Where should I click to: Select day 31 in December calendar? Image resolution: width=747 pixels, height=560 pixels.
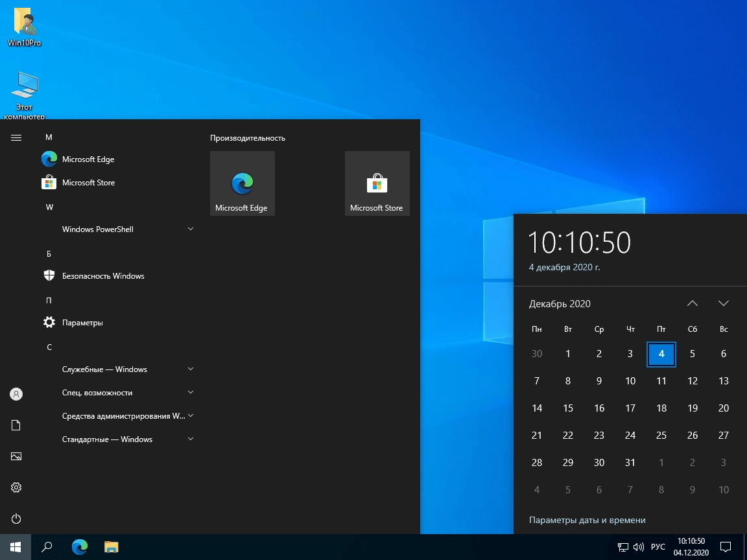pos(630,462)
